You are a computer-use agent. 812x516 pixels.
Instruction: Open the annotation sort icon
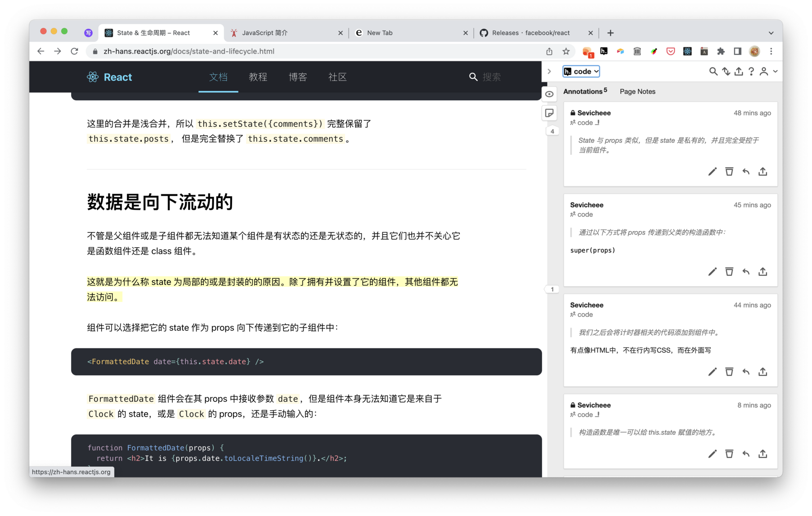(x=726, y=71)
